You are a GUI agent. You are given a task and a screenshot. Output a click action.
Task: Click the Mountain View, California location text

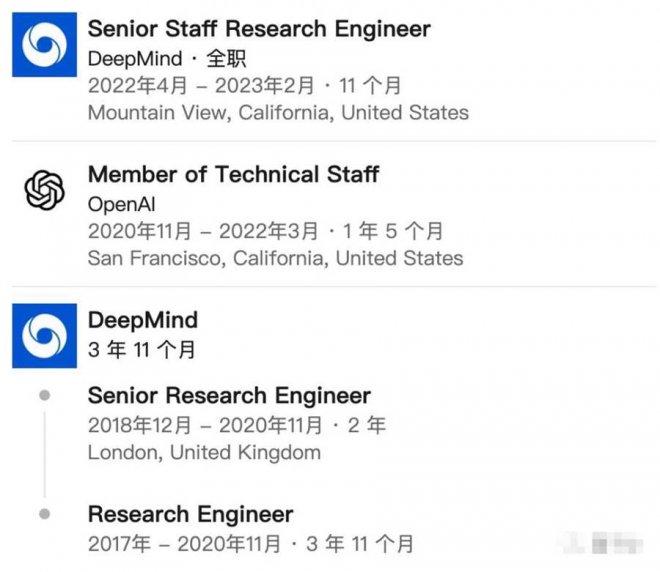278,112
